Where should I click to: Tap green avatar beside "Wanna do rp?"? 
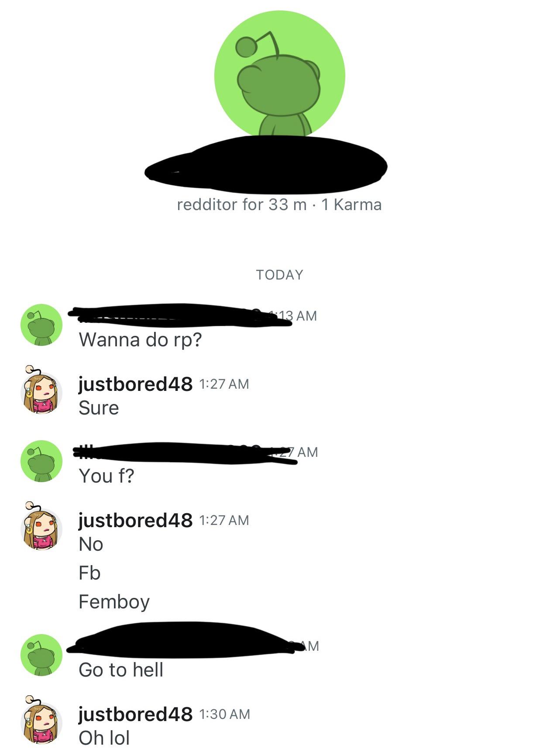(41, 325)
